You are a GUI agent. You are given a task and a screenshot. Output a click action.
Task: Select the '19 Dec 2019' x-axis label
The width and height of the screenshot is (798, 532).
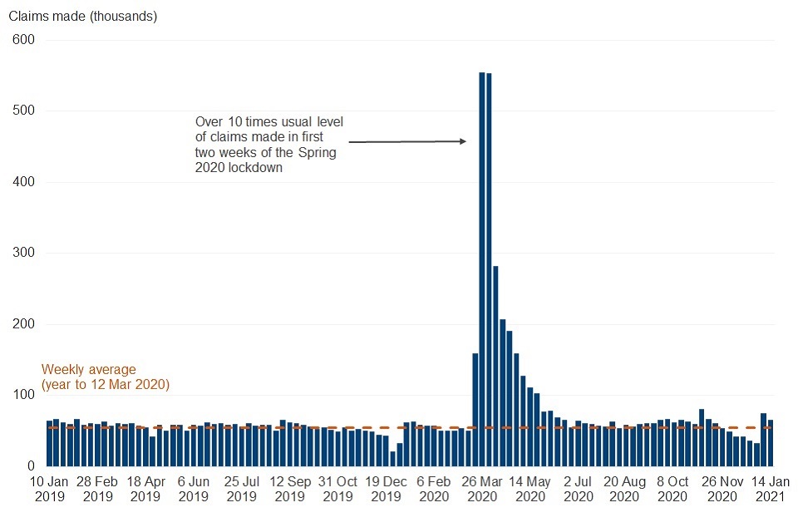[386, 489]
